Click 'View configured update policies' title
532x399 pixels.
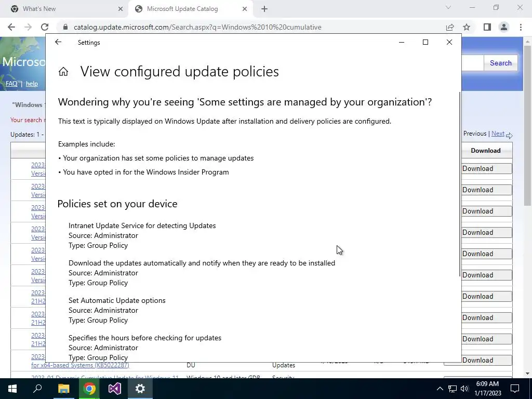(x=179, y=72)
